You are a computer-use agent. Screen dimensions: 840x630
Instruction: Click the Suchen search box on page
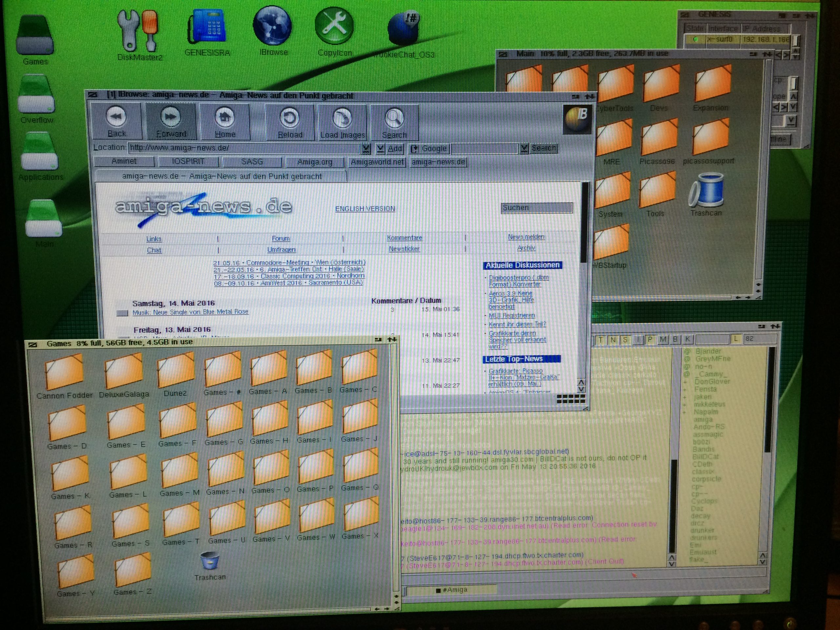[536, 208]
